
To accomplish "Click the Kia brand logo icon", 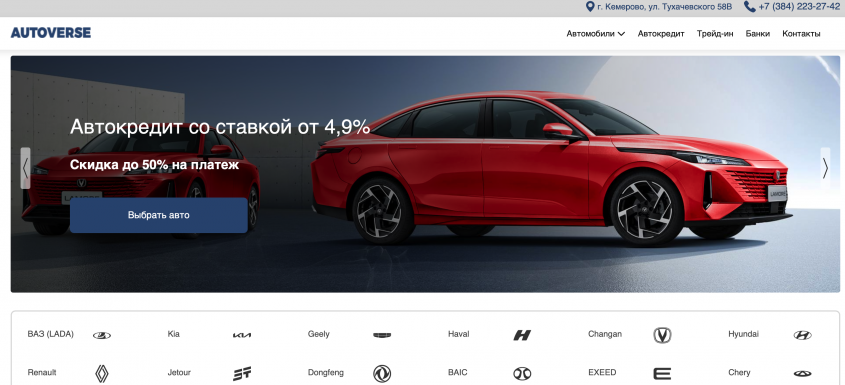I will [242, 335].
